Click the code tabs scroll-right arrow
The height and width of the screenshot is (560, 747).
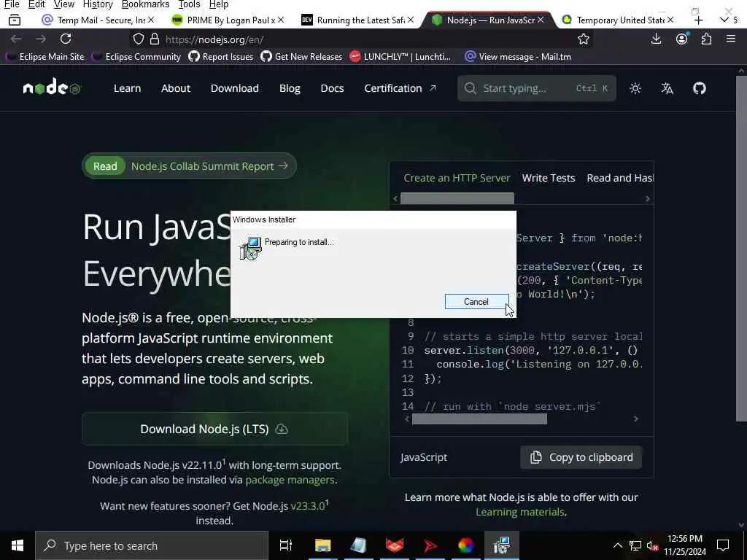point(648,198)
